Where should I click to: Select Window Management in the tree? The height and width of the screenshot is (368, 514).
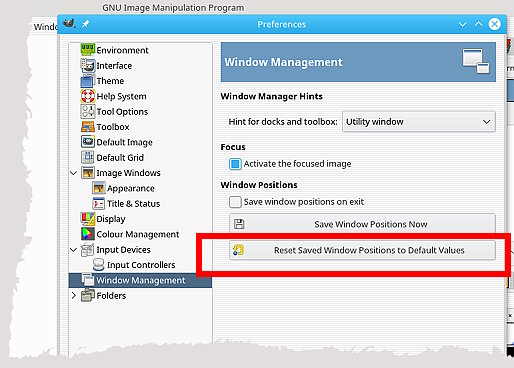click(x=140, y=280)
